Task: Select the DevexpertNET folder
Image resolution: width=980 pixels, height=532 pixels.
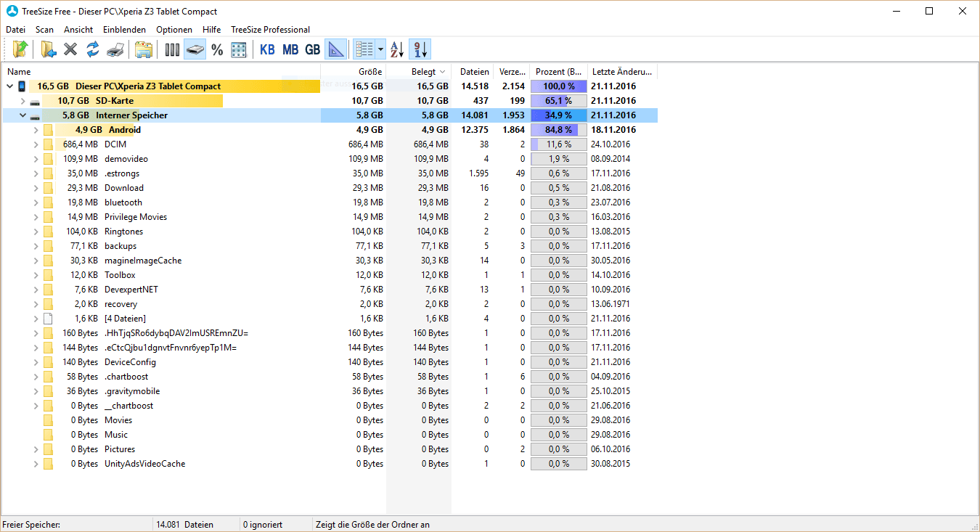Action: point(131,290)
